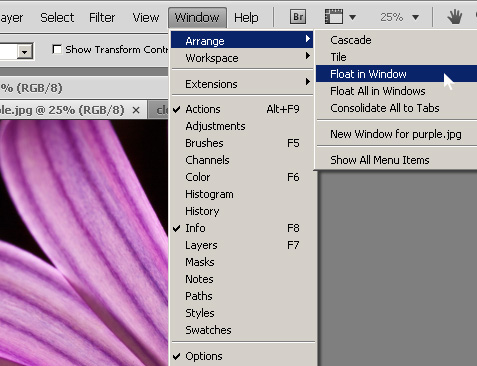Expand the Extensions submenu
477x366 pixels.
(242, 83)
